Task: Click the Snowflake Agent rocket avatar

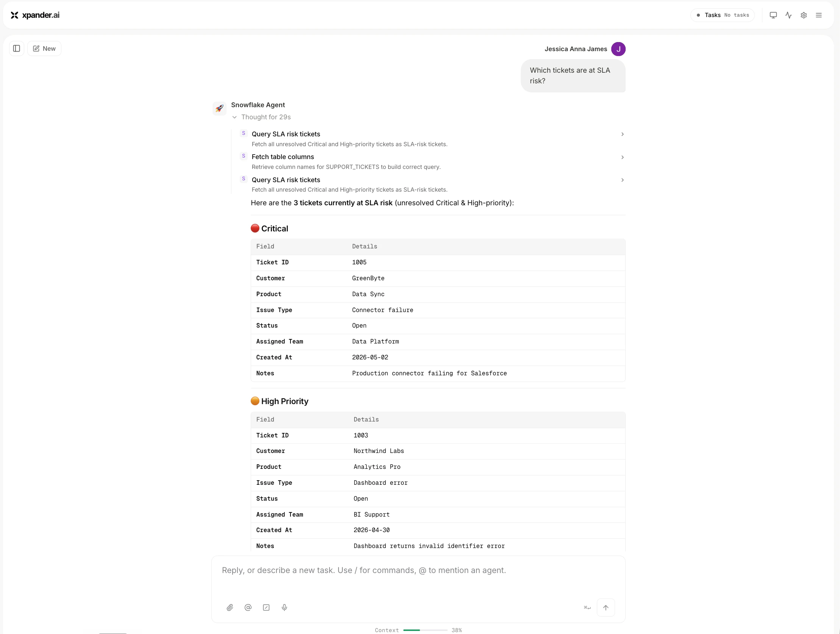Action: tap(220, 108)
